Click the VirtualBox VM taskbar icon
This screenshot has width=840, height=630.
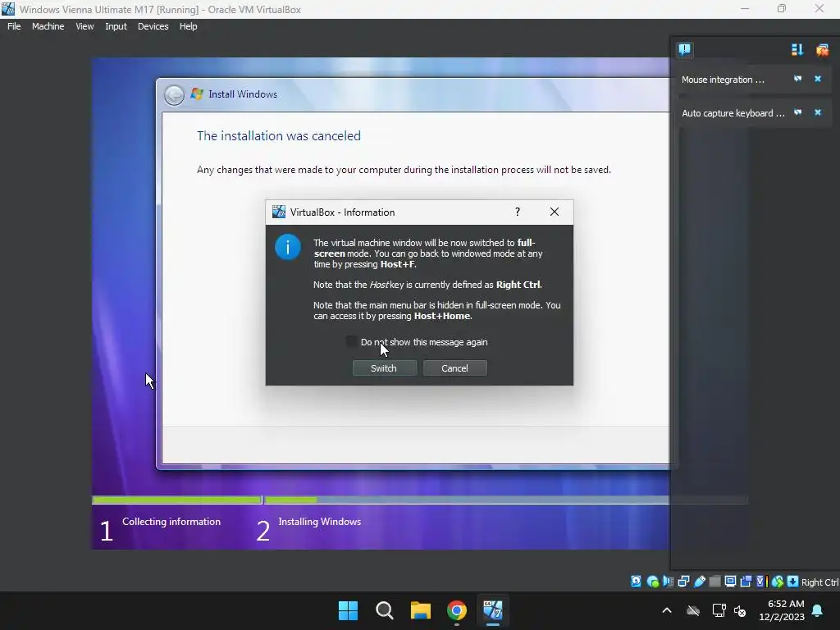[493, 610]
